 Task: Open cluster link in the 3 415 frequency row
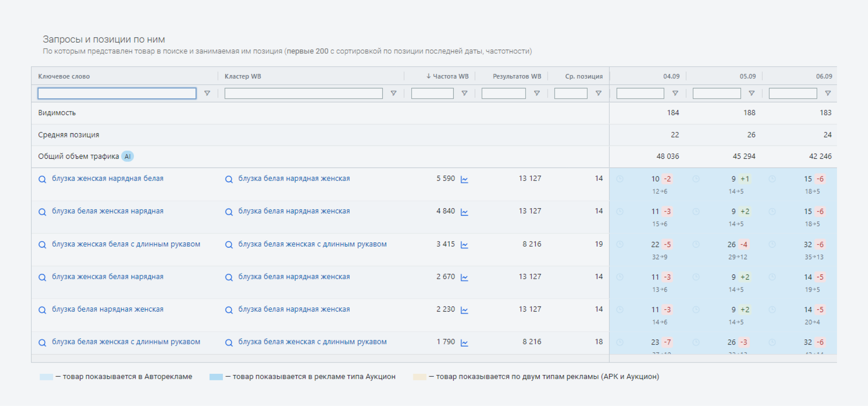click(312, 244)
